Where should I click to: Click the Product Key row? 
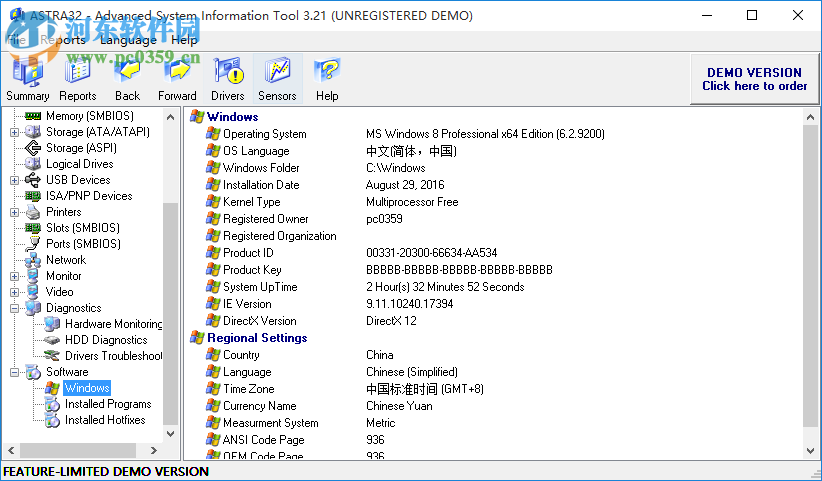click(x=380, y=270)
